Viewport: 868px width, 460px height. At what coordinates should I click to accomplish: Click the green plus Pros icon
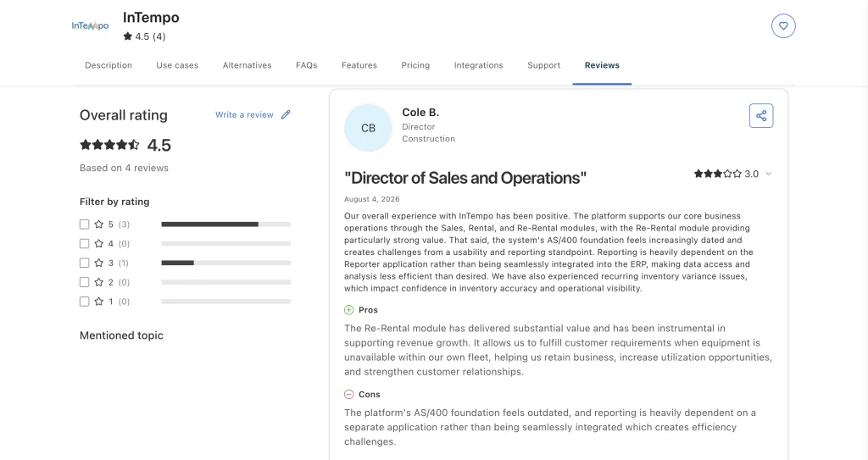click(348, 310)
